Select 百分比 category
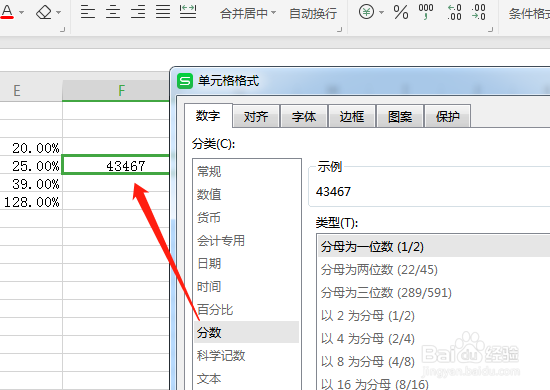 (246, 309)
